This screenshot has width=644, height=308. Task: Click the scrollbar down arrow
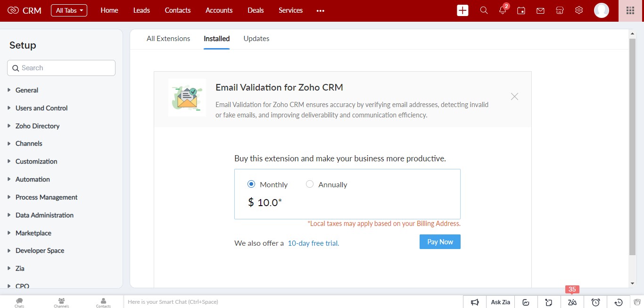632,283
